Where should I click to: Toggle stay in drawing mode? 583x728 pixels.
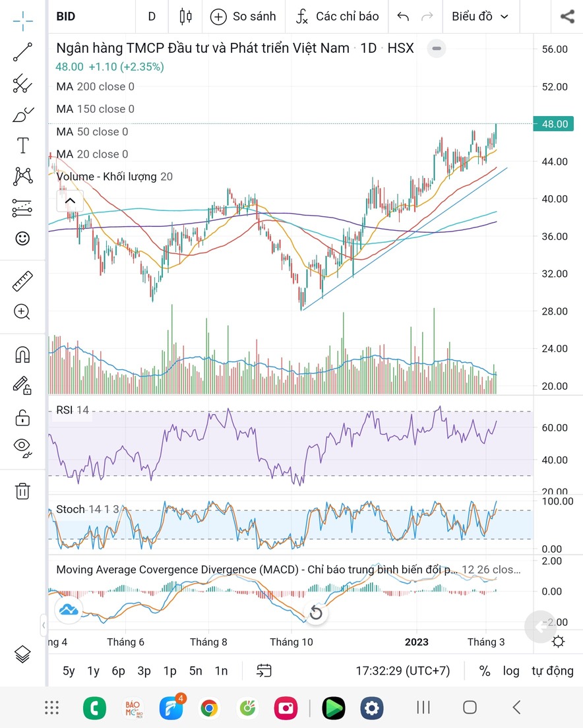pos(22,385)
